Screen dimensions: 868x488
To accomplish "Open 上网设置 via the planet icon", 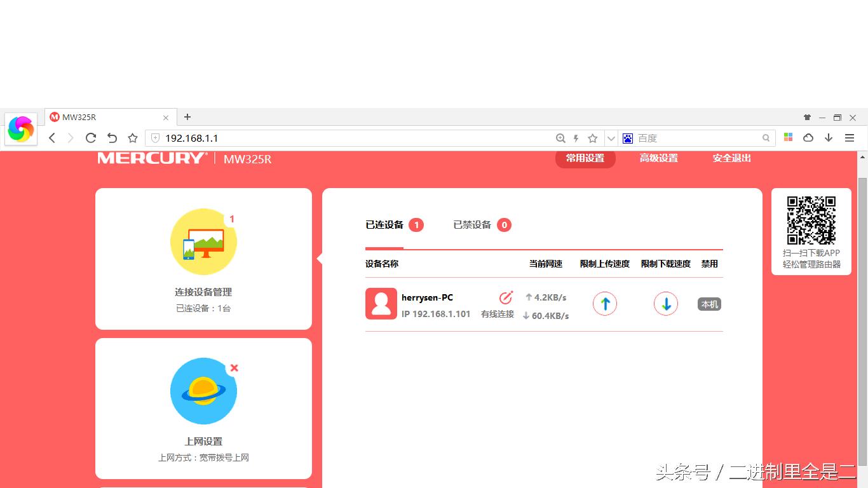I will (203, 391).
